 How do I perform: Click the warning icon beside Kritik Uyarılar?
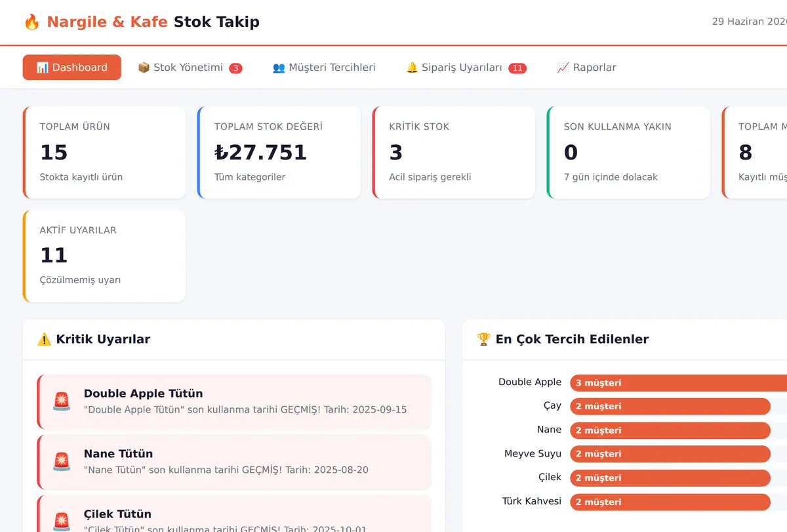tap(44, 339)
